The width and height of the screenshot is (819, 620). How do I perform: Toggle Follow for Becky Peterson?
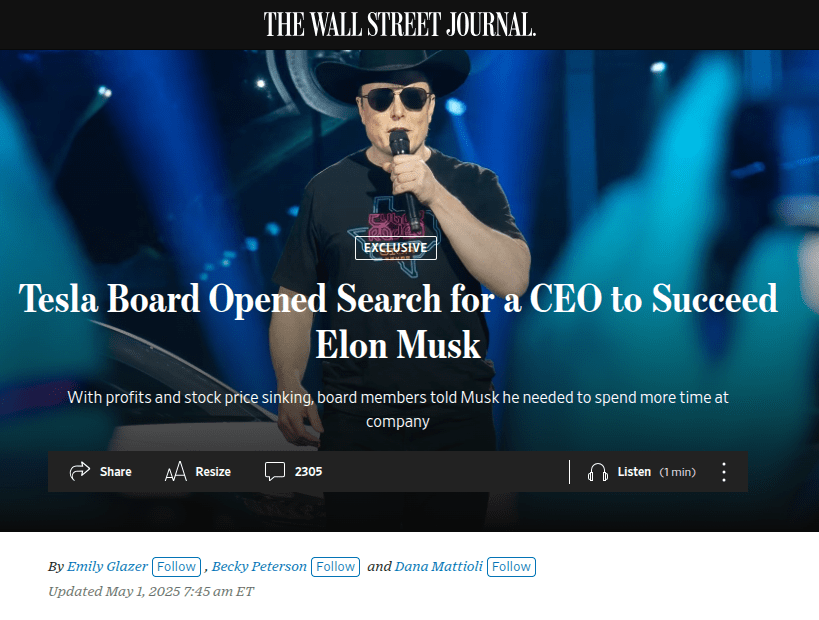point(335,567)
